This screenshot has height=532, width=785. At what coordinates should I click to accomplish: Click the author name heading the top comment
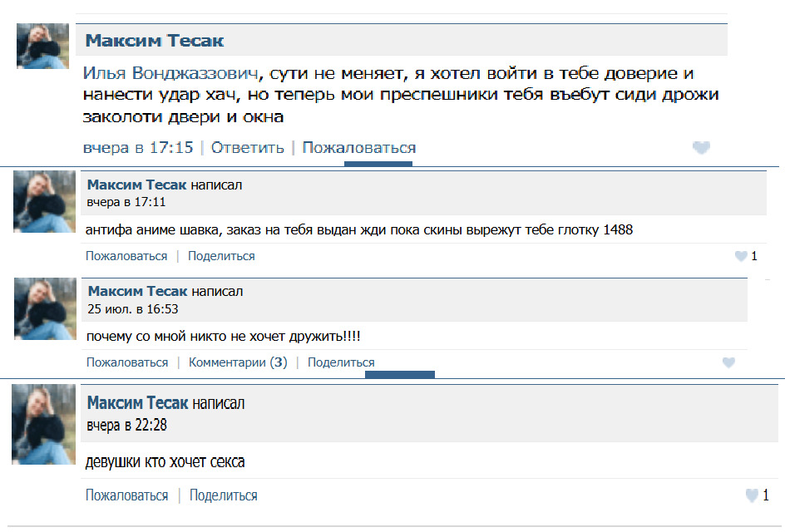coord(155,41)
